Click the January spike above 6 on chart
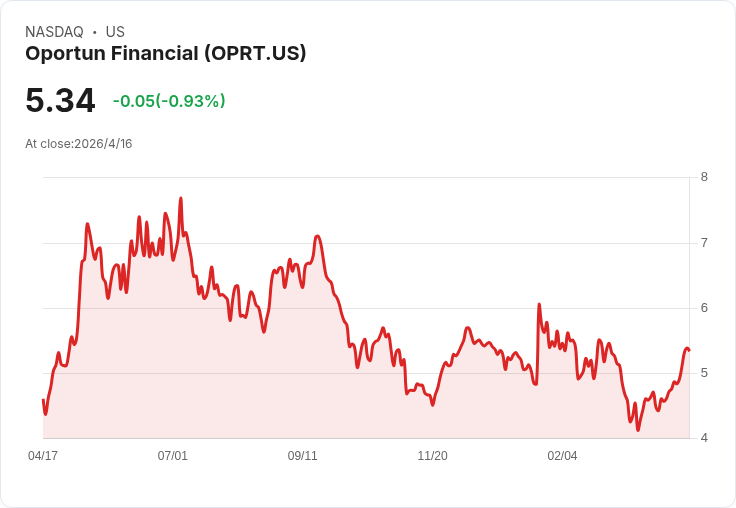736x508 pixels. [x=539, y=304]
